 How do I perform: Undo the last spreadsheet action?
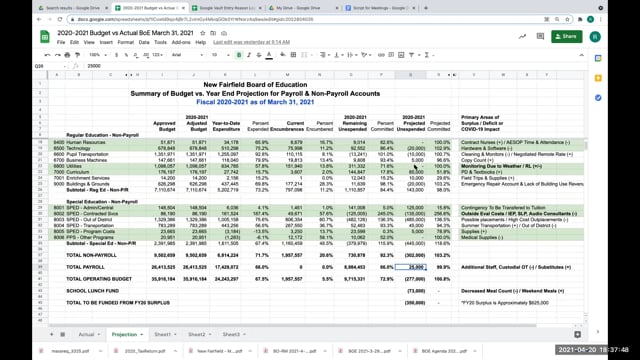47,55
